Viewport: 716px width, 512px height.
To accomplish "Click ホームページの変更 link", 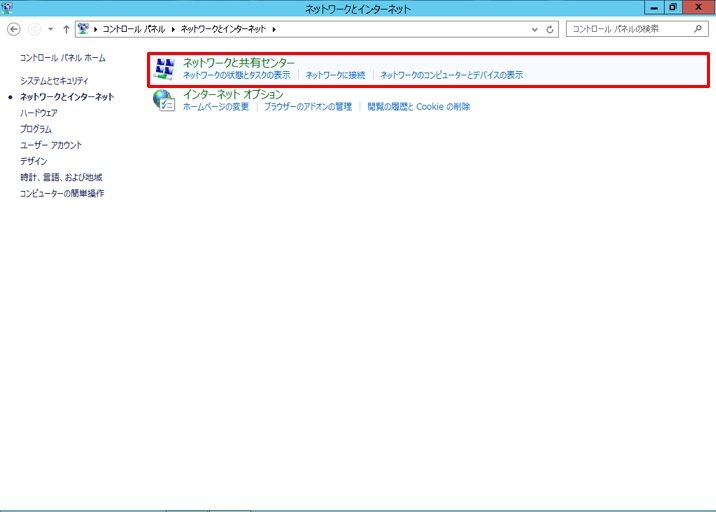I will 215,107.
